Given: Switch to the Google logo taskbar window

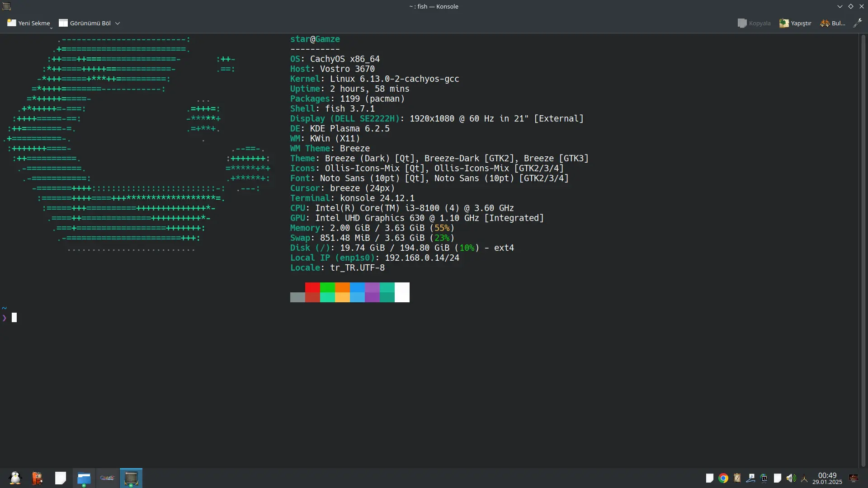Looking at the screenshot, I should pos(108,478).
